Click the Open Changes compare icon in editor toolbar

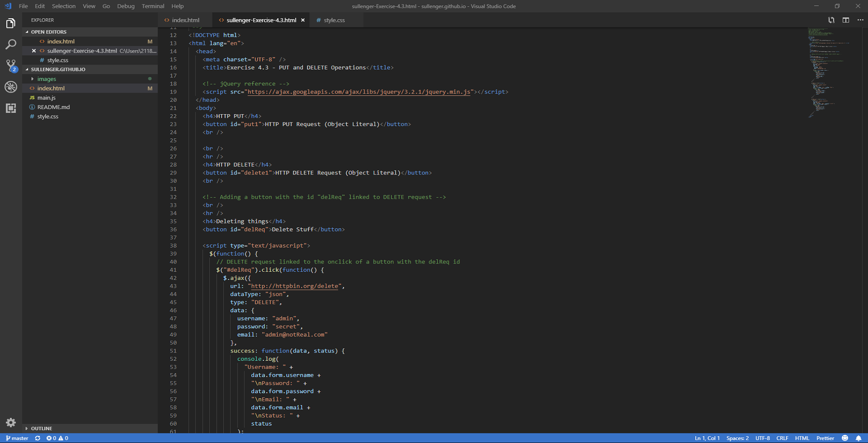[x=831, y=20]
